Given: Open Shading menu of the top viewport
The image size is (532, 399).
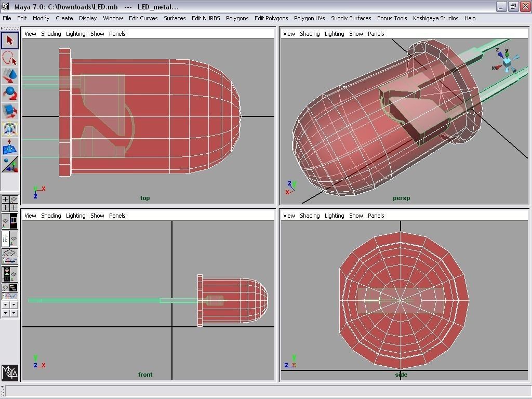Looking at the screenshot, I should [x=51, y=34].
